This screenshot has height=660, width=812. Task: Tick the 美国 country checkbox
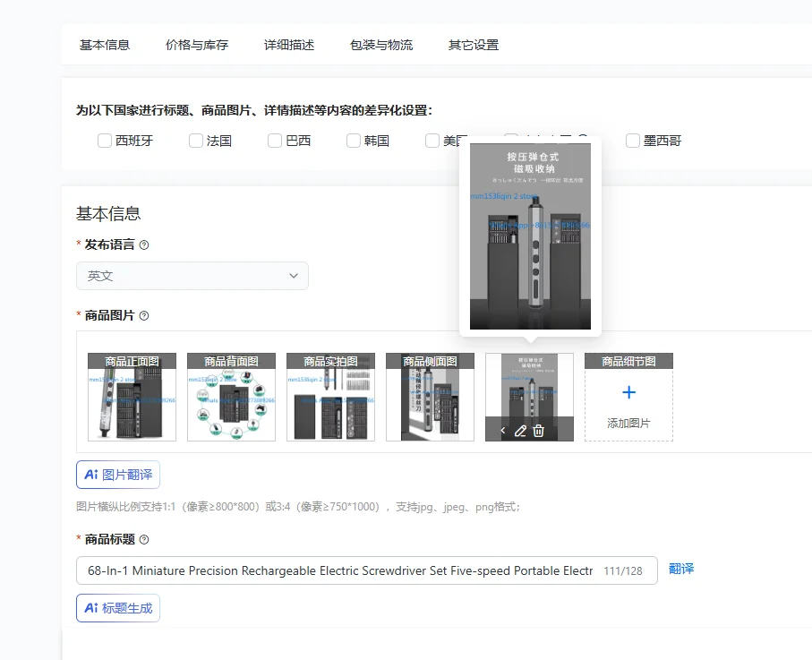click(432, 141)
